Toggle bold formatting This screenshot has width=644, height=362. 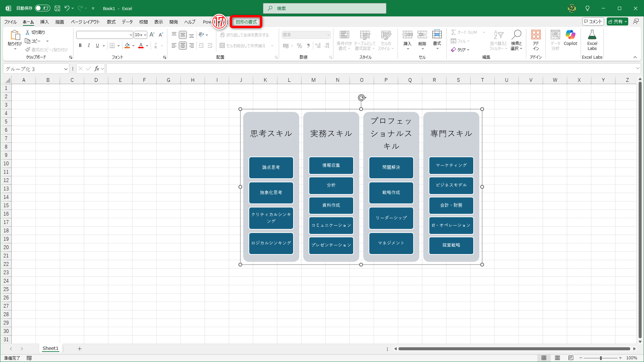80,45
